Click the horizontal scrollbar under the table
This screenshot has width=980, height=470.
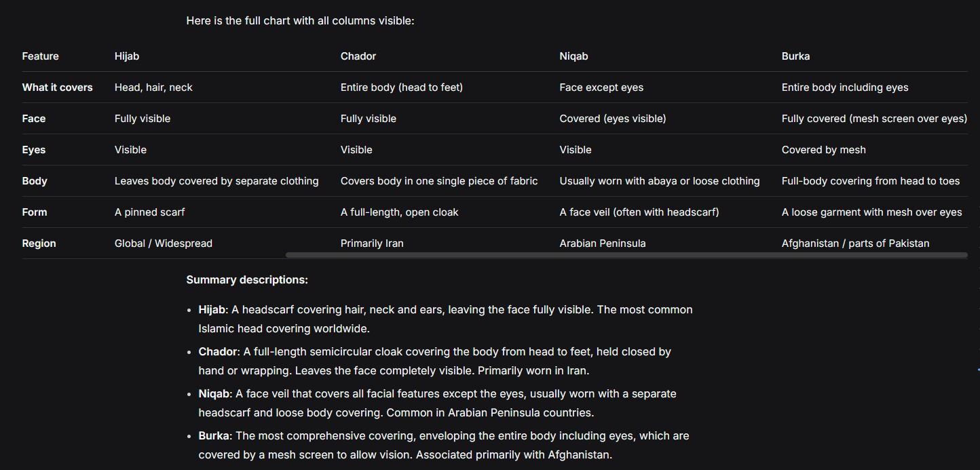626,256
